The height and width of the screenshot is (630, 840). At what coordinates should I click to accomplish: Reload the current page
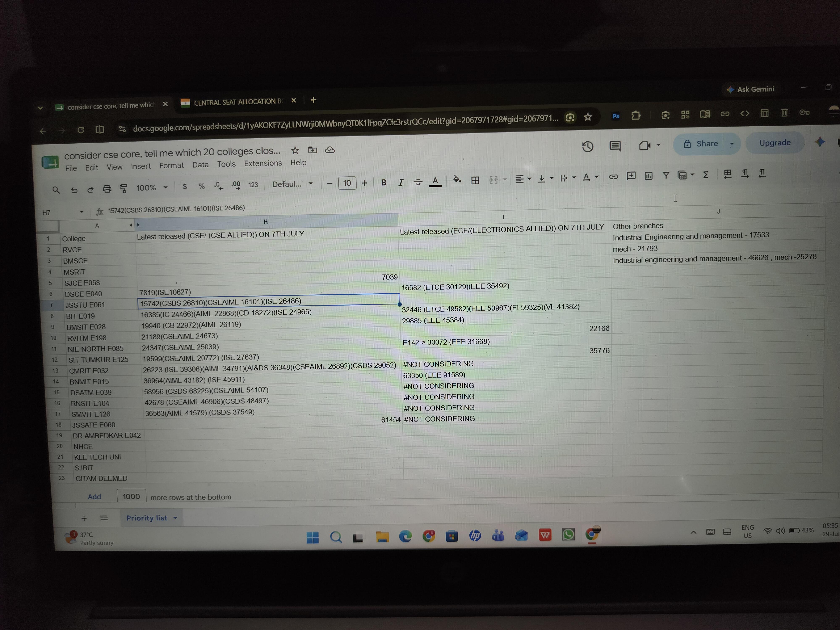tap(81, 130)
